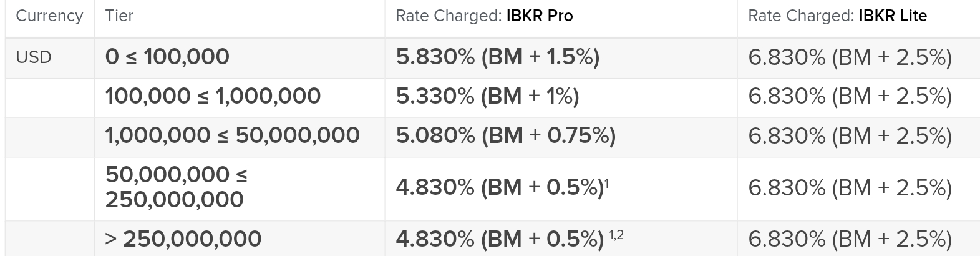Click the IBKR Lite rate for 50,000,000 ≤ 250,000,000 tier
The height and width of the screenshot is (256, 980).
pos(850,187)
